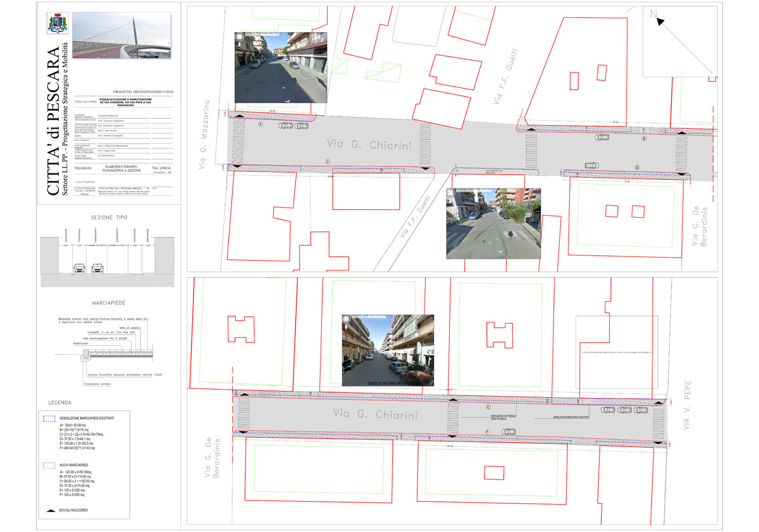
Task: Click the Pescara city coat of arms
Action: click(55, 23)
